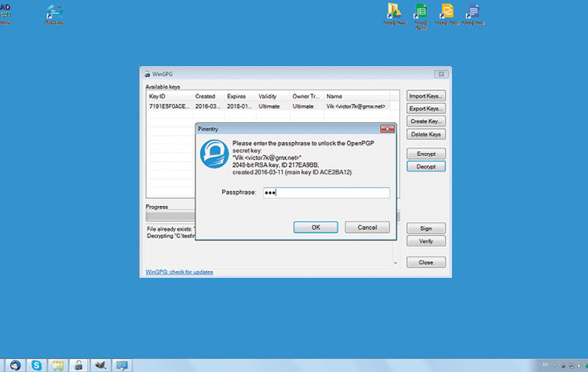588x372 pixels.
Task: Select key row 7191E5F0ACE...
Action: tap(268, 107)
